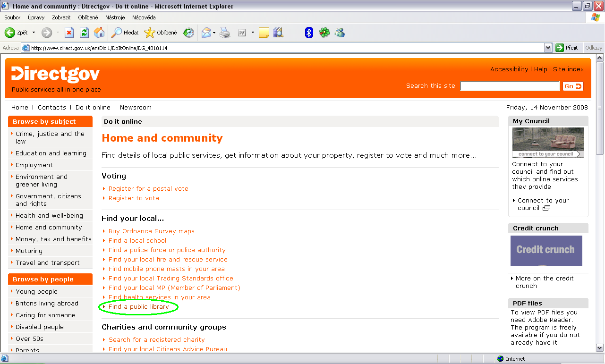Click the yellow note toolbar icon

pos(264,33)
